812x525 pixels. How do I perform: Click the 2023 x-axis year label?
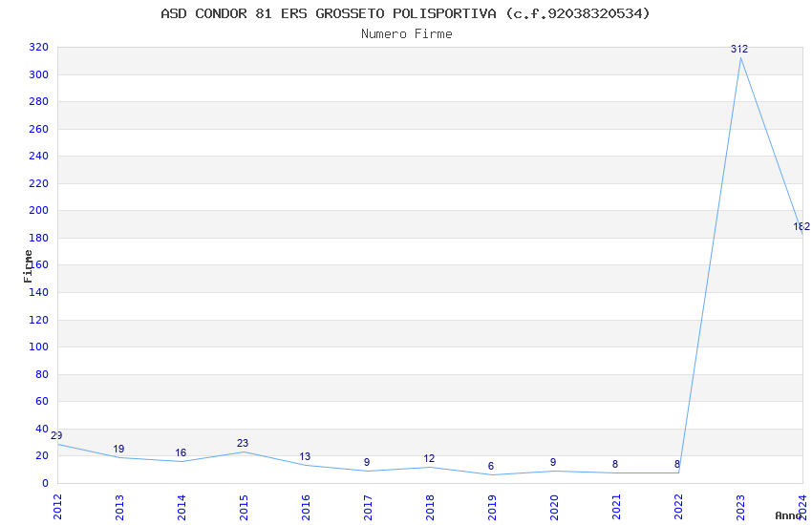click(741, 507)
